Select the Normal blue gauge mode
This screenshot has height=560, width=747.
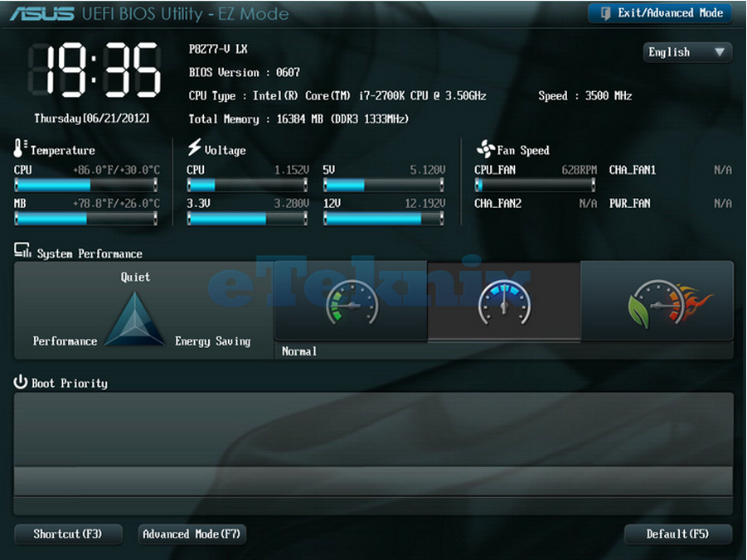(x=504, y=301)
